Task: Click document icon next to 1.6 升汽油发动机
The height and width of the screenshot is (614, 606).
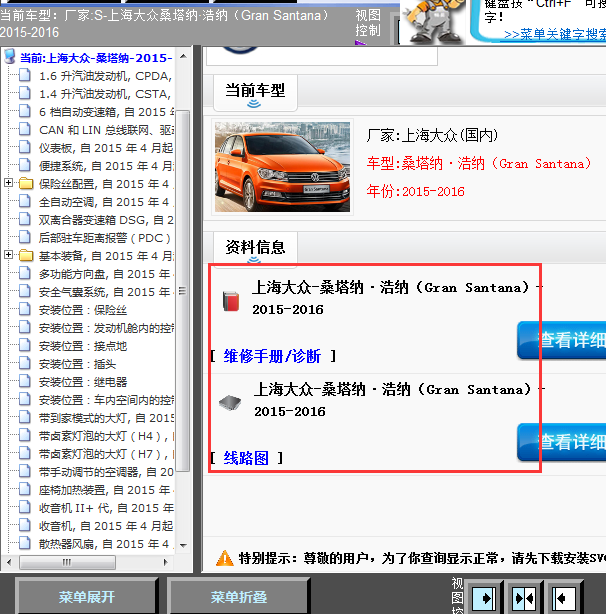Action: 25,75
